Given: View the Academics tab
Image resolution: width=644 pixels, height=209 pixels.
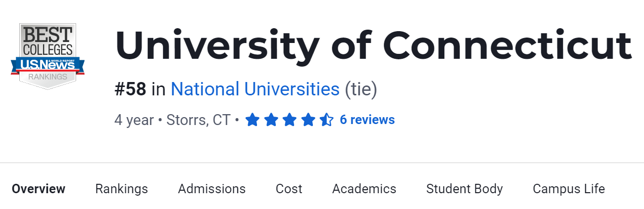Looking at the screenshot, I should [x=364, y=189].
